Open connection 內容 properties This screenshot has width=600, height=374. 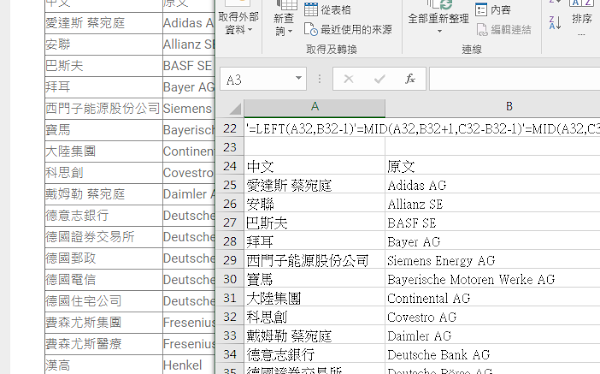click(492, 9)
